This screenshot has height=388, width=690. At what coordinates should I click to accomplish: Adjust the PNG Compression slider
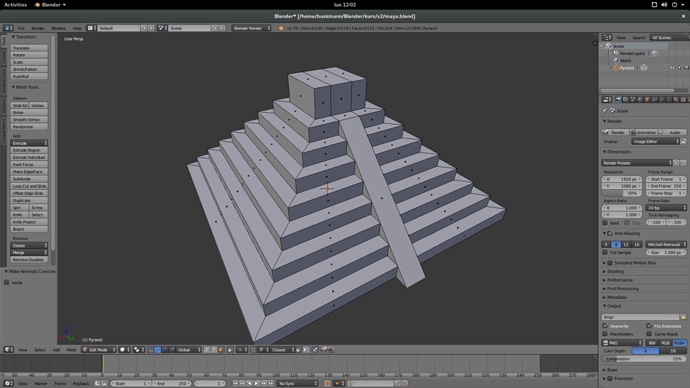pos(644,359)
